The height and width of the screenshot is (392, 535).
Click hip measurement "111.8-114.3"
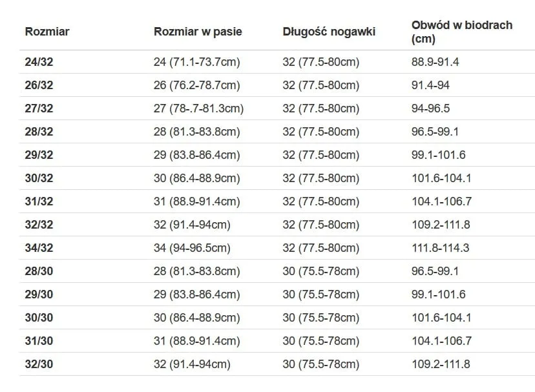click(440, 248)
